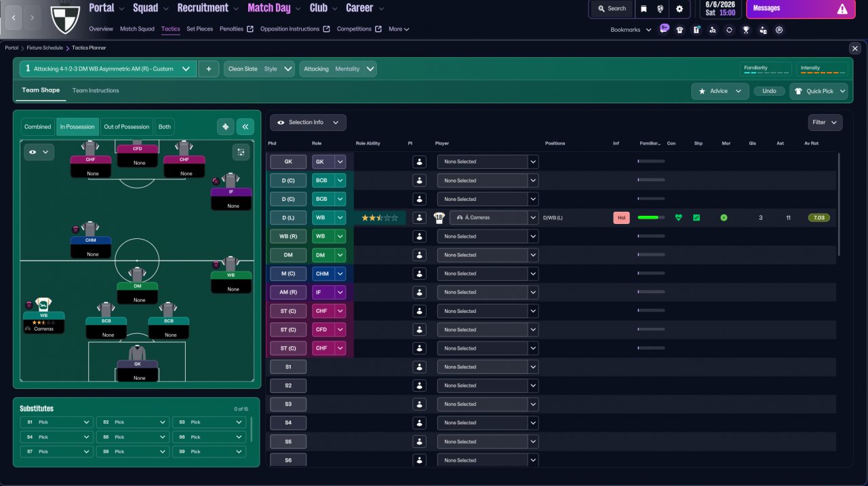Click the Fixture Schedule breadcrumb link
The image size is (868, 486).
click(45, 48)
